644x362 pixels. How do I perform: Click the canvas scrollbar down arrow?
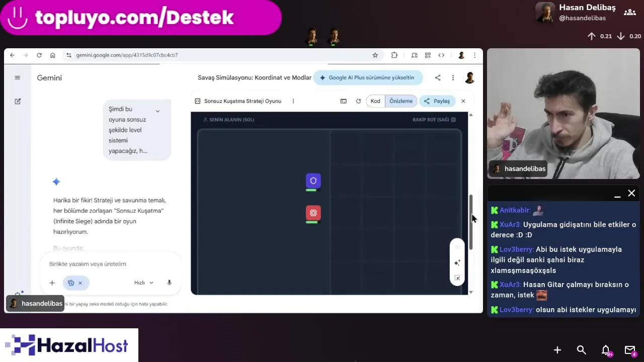click(x=471, y=292)
